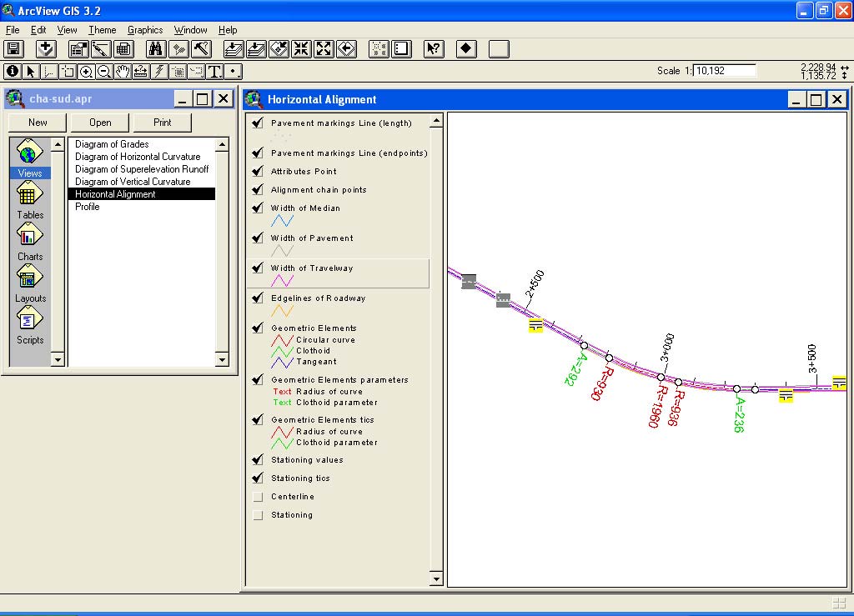Screen dimensions: 854x616
Task: Turn off Stationing values theme
Action: click(259, 460)
